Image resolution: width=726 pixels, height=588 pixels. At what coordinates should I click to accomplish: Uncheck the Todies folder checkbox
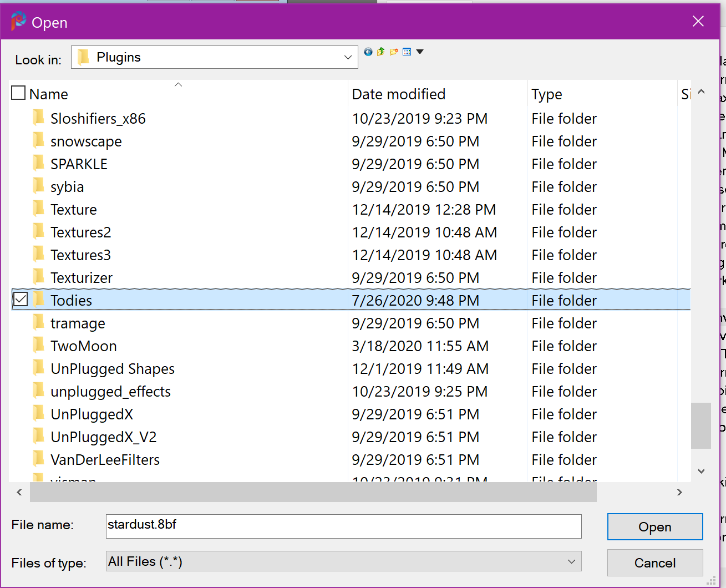21,300
